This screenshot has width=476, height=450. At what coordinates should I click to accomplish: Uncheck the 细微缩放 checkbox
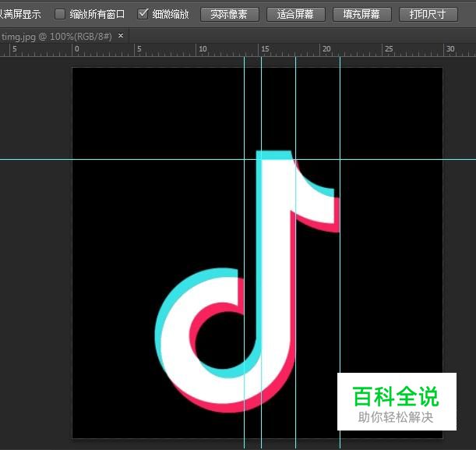point(143,14)
